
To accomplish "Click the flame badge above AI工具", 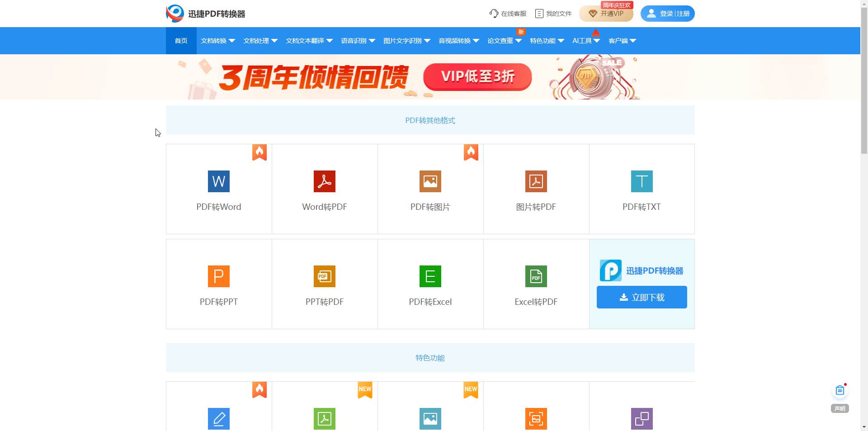I will (x=596, y=33).
